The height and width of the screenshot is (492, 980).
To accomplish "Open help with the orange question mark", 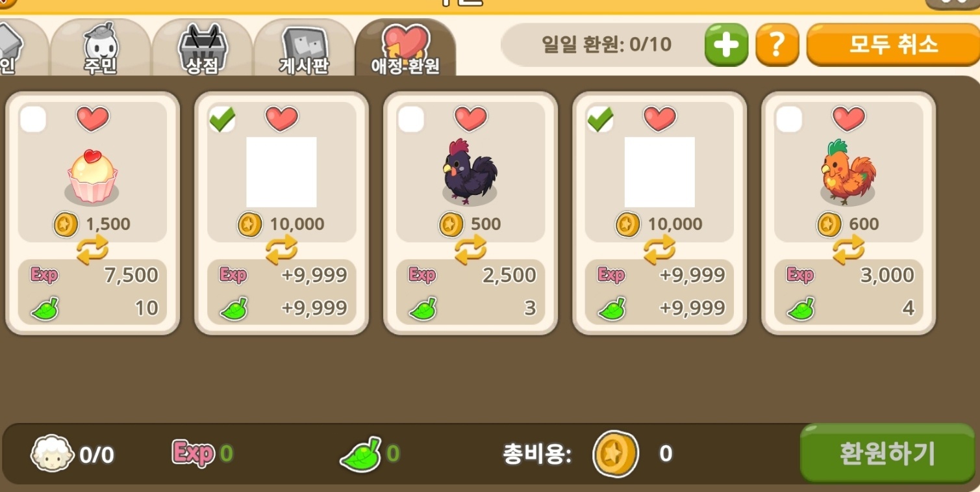I will click(x=777, y=45).
